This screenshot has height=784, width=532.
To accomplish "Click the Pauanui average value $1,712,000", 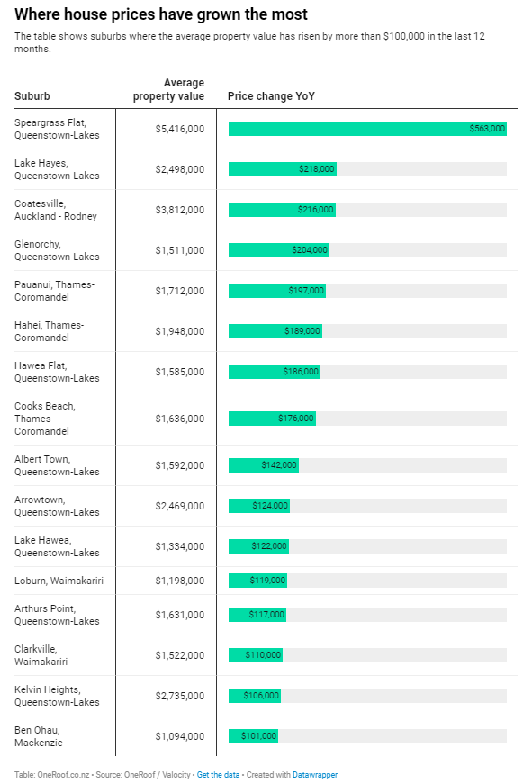I will [x=179, y=291].
